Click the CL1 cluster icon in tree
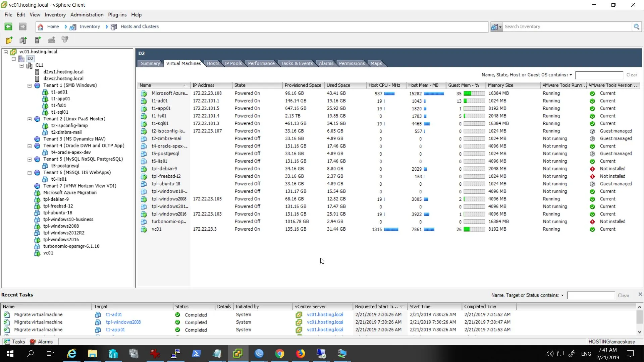 point(30,65)
